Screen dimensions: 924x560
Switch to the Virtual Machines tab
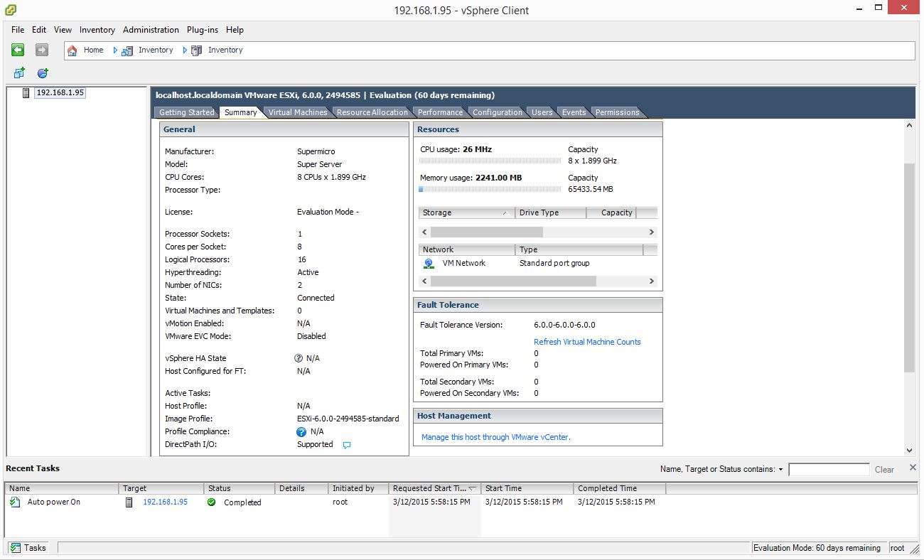pos(298,112)
